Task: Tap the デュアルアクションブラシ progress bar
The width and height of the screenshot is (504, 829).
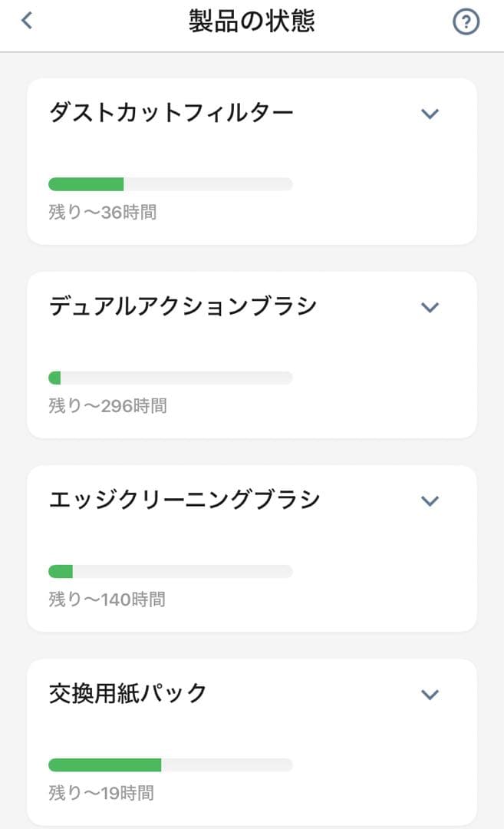Action: pyautogui.click(x=170, y=378)
